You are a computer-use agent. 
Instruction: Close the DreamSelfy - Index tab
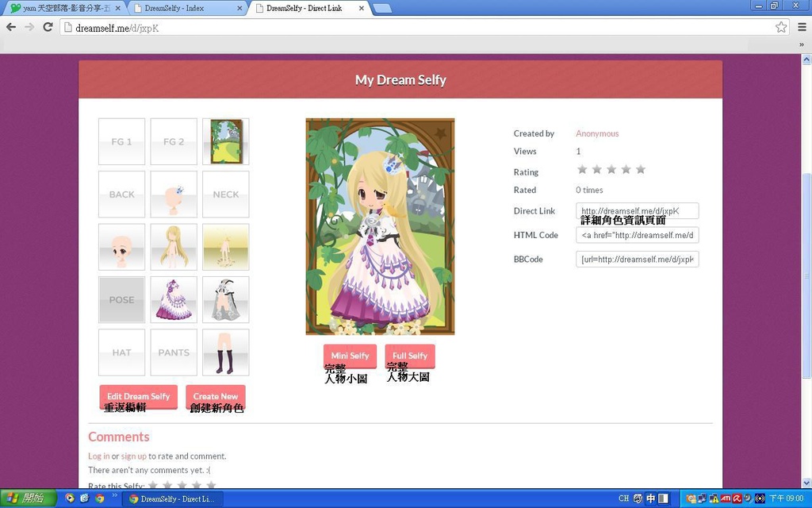239,8
